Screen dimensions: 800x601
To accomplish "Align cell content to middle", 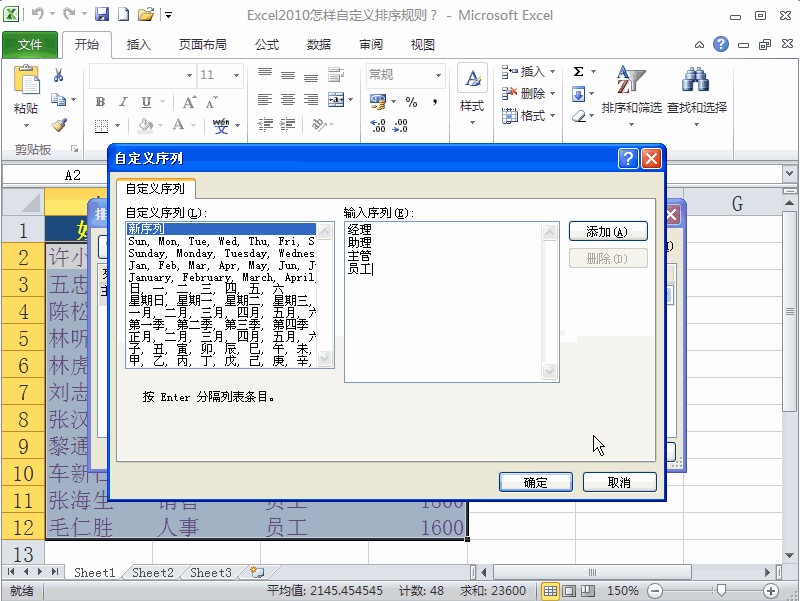I will (288, 74).
